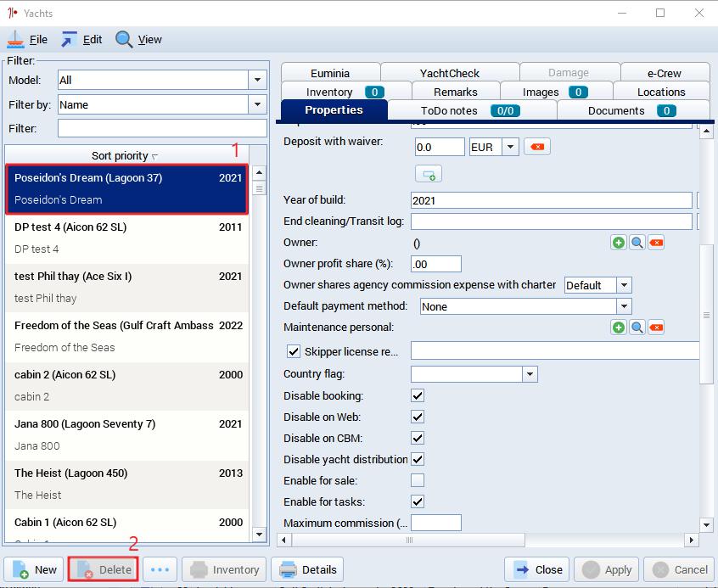Add an Owner with the green plus icon
Screen dimensions: 718x588
pyautogui.click(x=618, y=243)
